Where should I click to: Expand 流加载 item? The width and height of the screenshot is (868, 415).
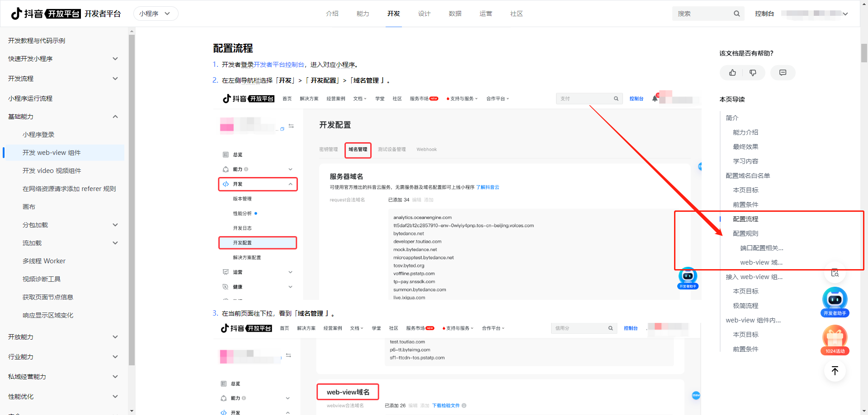point(115,243)
